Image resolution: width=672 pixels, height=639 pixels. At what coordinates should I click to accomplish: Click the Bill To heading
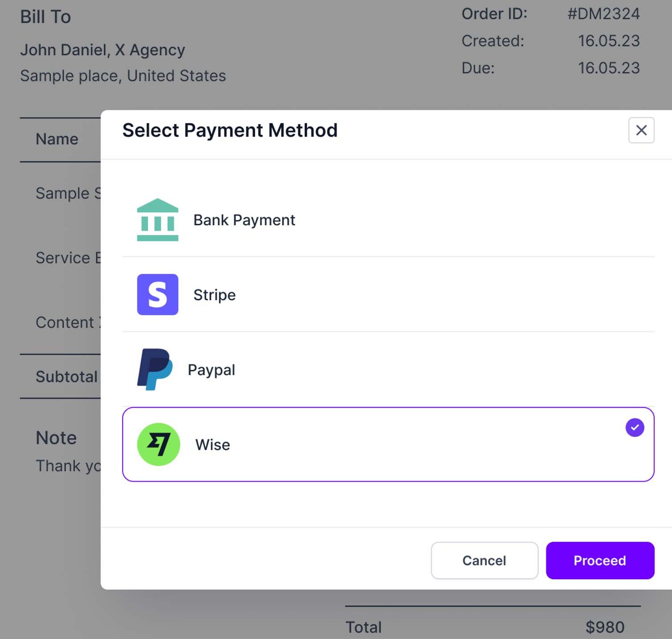coord(45,17)
